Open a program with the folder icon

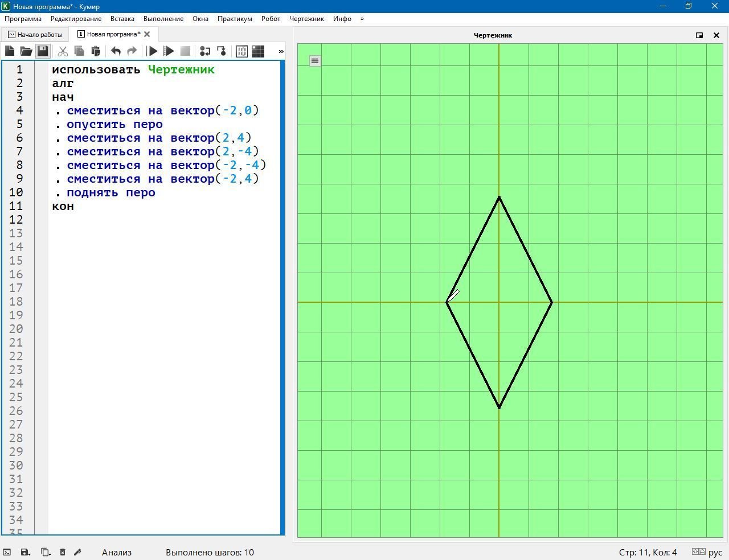pos(26,51)
